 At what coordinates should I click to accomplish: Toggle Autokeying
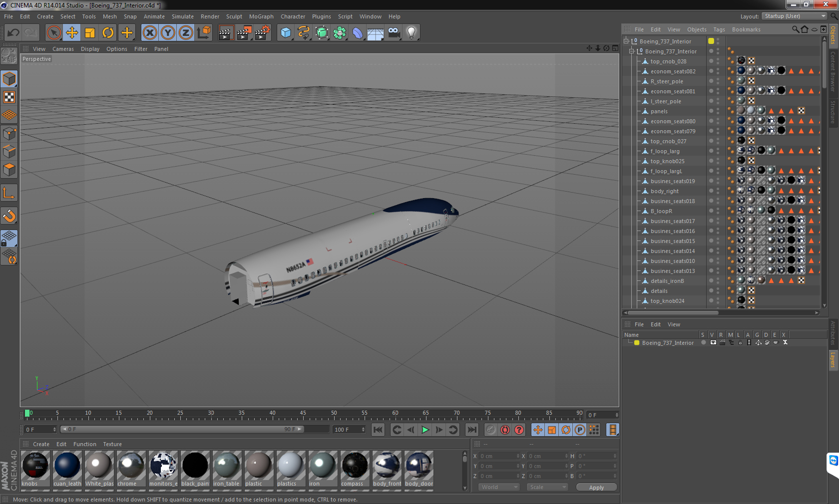point(505,430)
